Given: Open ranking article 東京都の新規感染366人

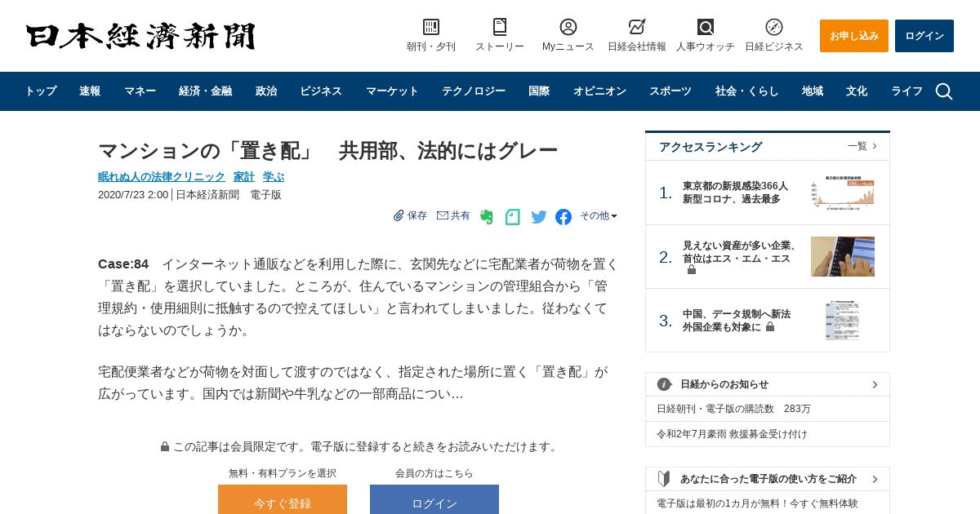Looking at the screenshot, I should (x=736, y=193).
